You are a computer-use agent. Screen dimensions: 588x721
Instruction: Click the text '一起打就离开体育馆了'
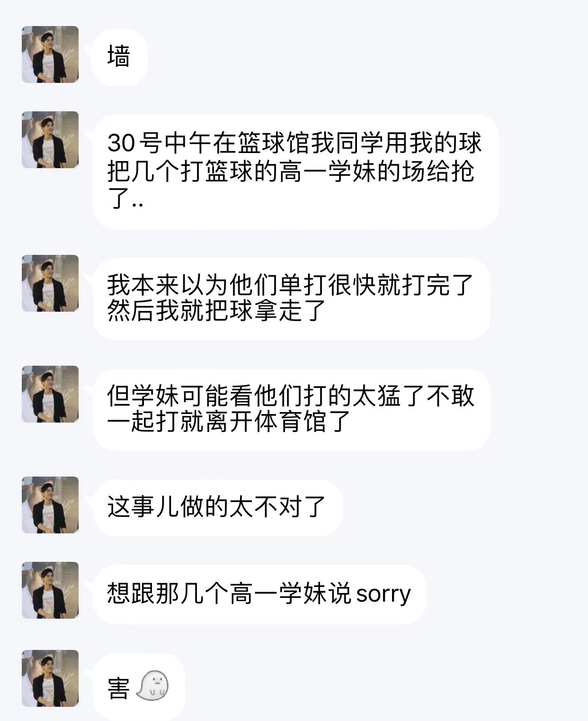click(x=229, y=422)
